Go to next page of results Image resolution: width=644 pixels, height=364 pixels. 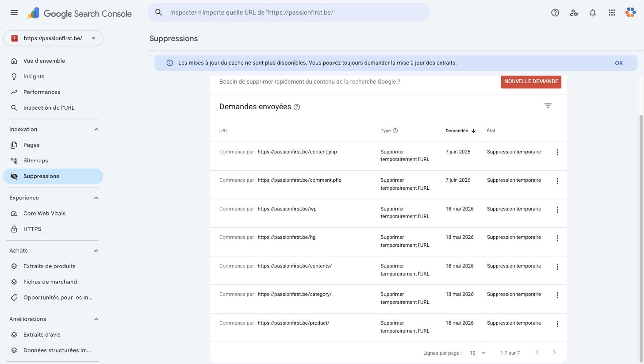click(554, 353)
